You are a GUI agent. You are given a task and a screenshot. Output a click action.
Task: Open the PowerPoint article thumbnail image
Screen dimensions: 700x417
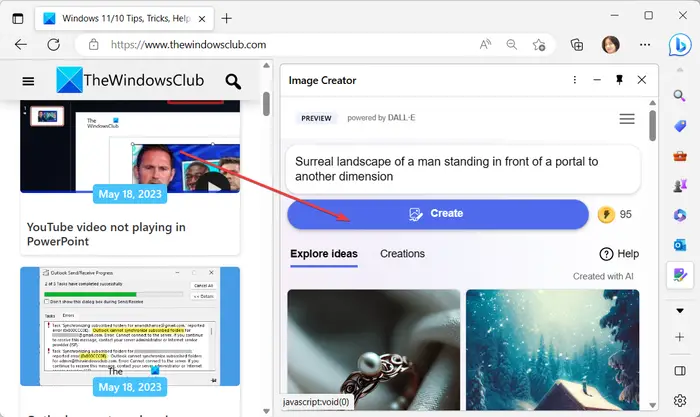pyautogui.click(x=130, y=146)
